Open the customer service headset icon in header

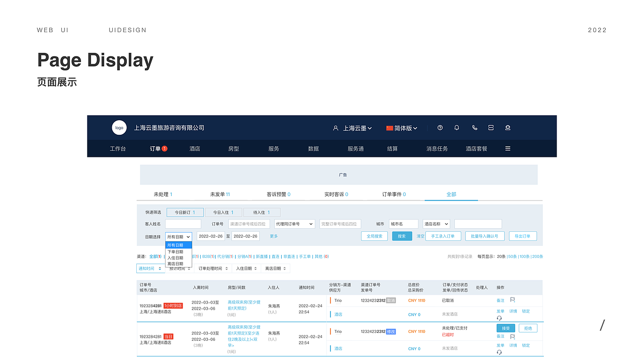click(x=508, y=128)
